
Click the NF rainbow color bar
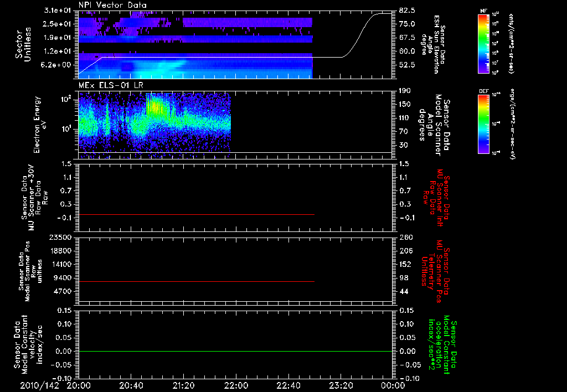(484, 44)
